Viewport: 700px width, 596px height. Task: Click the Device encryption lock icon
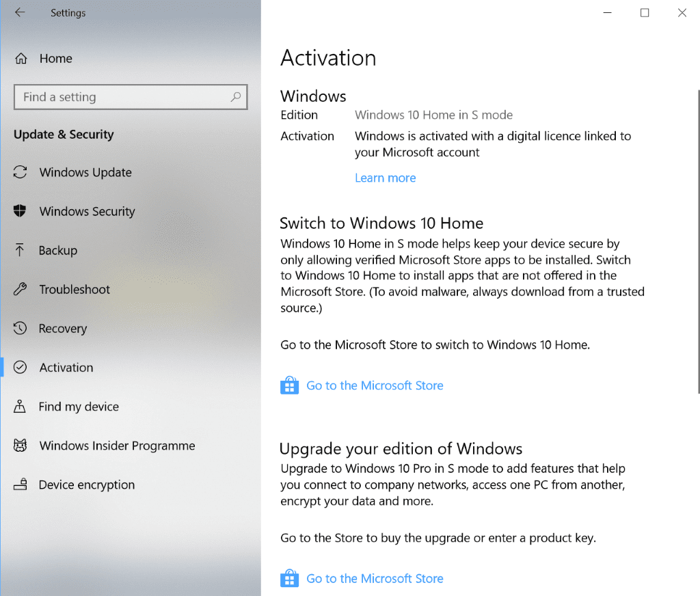(x=20, y=485)
